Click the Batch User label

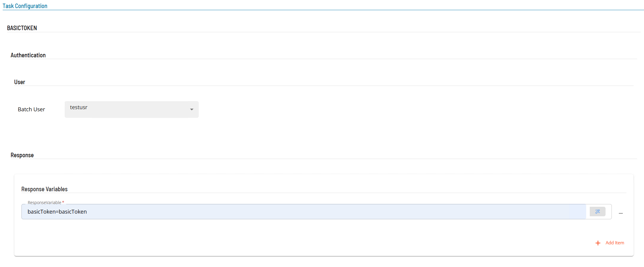31,109
